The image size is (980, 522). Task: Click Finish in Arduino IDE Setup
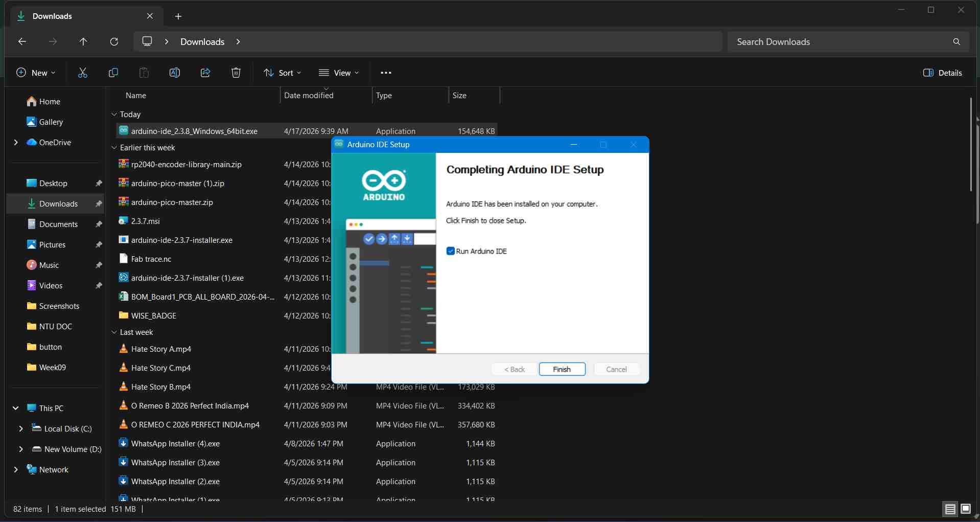[x=562, y=369]
